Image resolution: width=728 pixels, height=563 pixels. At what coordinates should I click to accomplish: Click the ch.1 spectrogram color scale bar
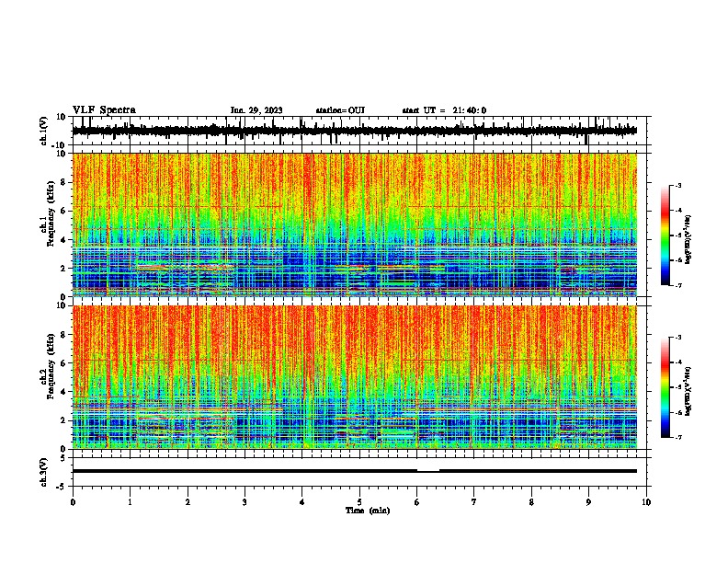coord(665,236)
